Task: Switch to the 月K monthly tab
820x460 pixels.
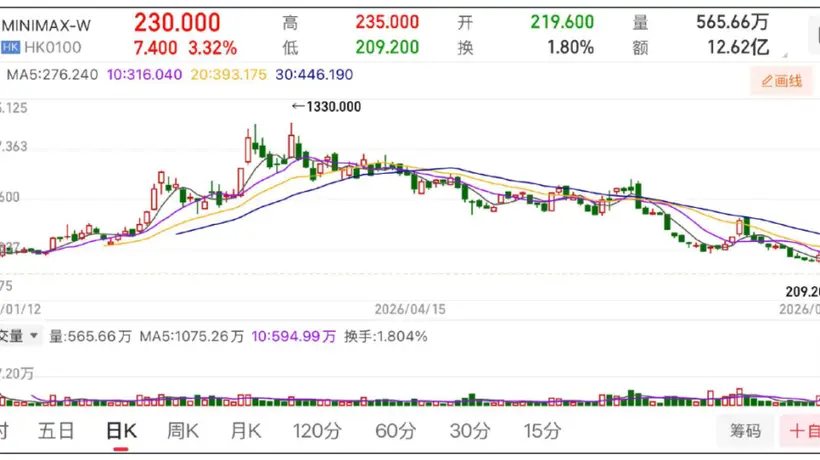Action: tap(246, 431)
